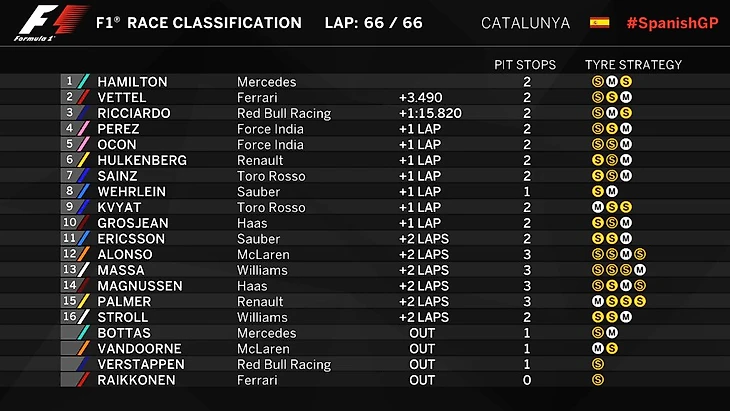Click the HAMILTON driver name
The image size is (730, 411).
pyautogui.click(x=132, y=82)
